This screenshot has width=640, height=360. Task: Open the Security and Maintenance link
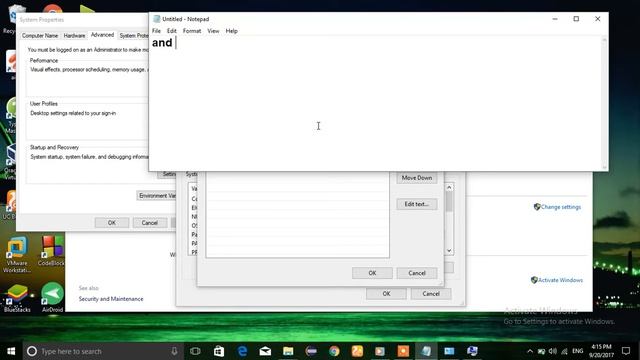111,299
